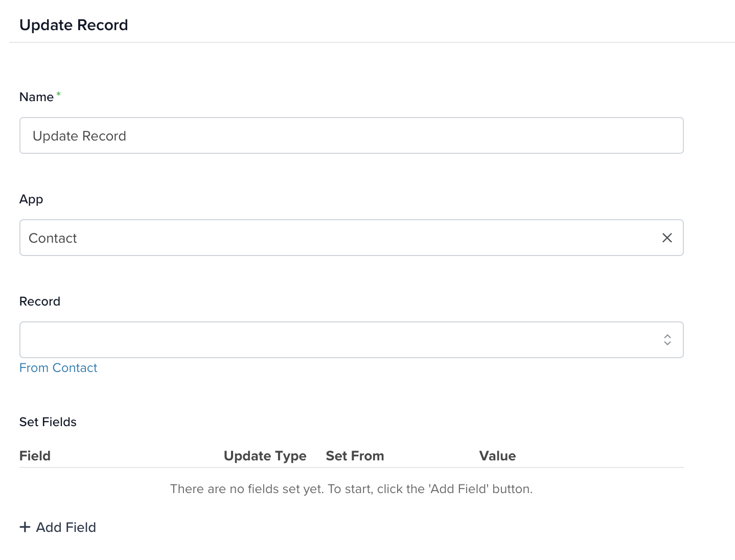
Task: Select the Update Type column header
Action: click(265, 456)
